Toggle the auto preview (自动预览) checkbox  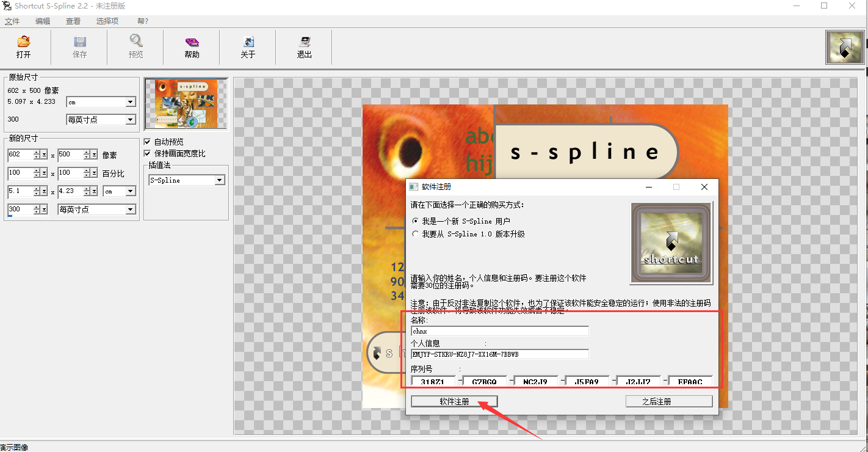coord(147,142)
